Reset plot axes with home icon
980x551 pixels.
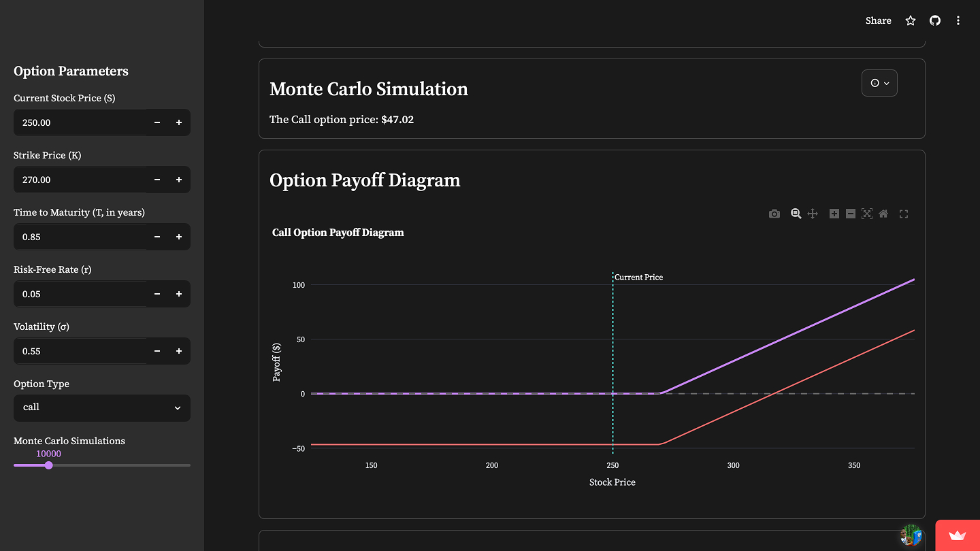pyautogui.click(x=883, y=214)
